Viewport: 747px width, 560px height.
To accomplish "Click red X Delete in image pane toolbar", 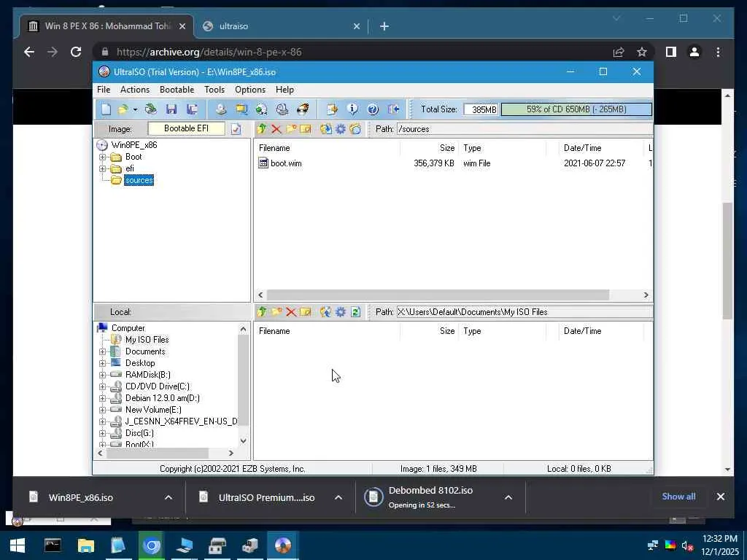I will tap(276, 129).
